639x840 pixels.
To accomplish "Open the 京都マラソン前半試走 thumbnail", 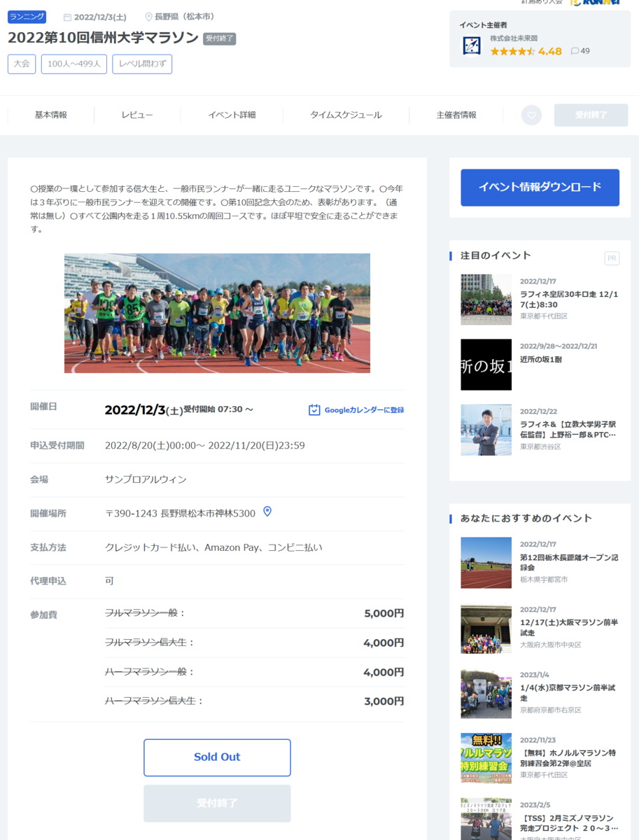I will tap(486, 694).
